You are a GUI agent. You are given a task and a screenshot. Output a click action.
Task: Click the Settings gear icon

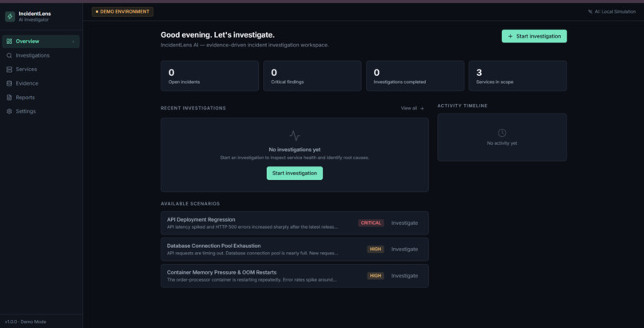pyautogui.click(x=9, y=111)
